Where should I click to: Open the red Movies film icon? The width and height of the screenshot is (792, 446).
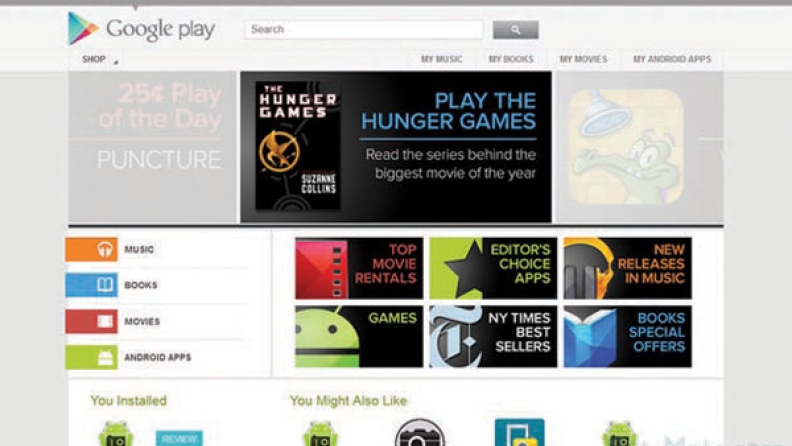point(91,321)
